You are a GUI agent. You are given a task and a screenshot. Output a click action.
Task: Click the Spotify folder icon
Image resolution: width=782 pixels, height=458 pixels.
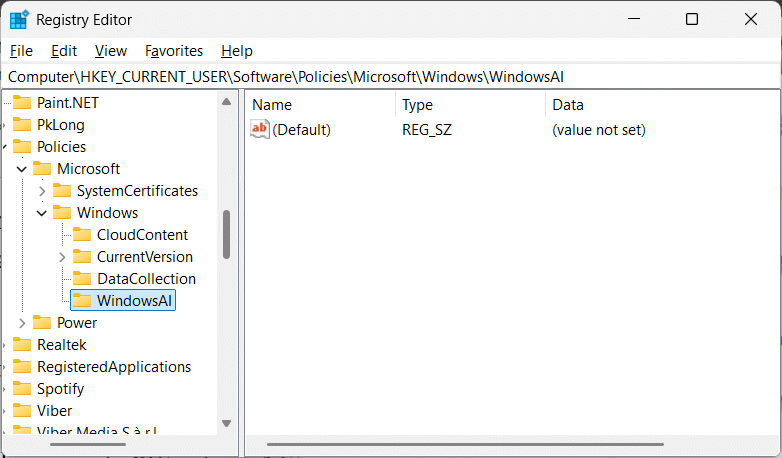(22, 388)
